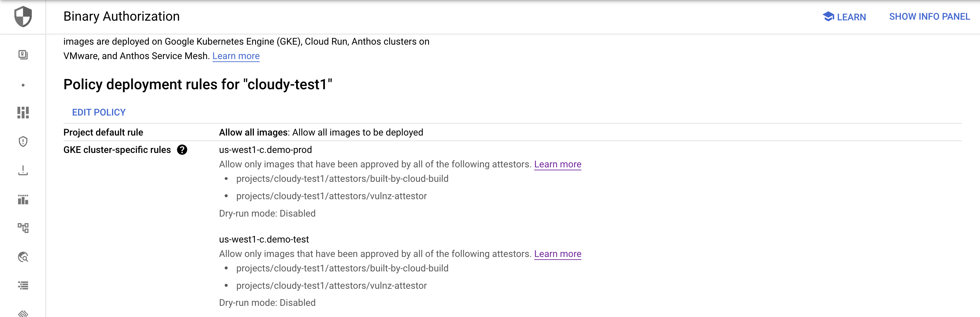This screenshot has width=980, height=317.
Task: Open the diamond icon at sidebar bottom
Action: [23, 314]
